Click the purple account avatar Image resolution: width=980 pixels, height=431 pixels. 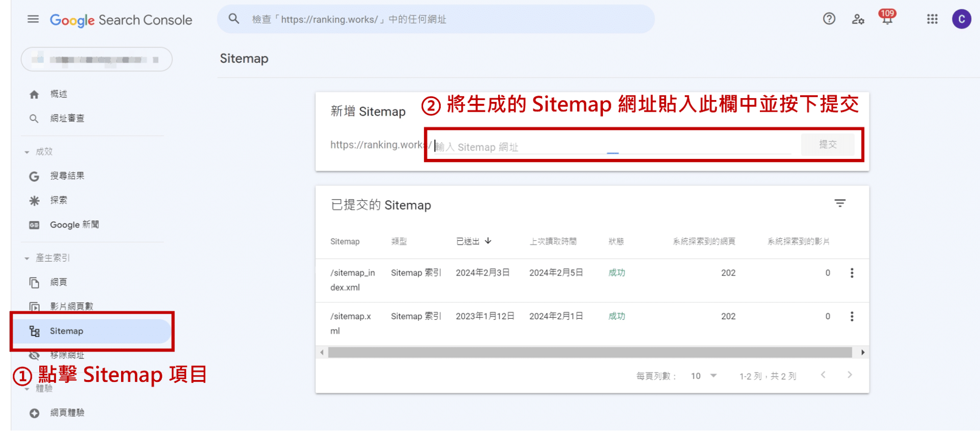pyautogui.click(x=961, y=19)
